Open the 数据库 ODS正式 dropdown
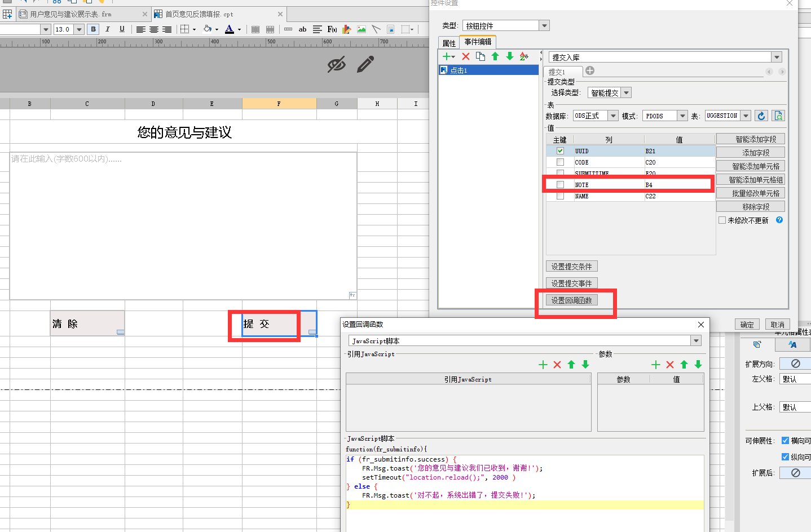This screenshot has height=532, width=811. click(614, 116)
